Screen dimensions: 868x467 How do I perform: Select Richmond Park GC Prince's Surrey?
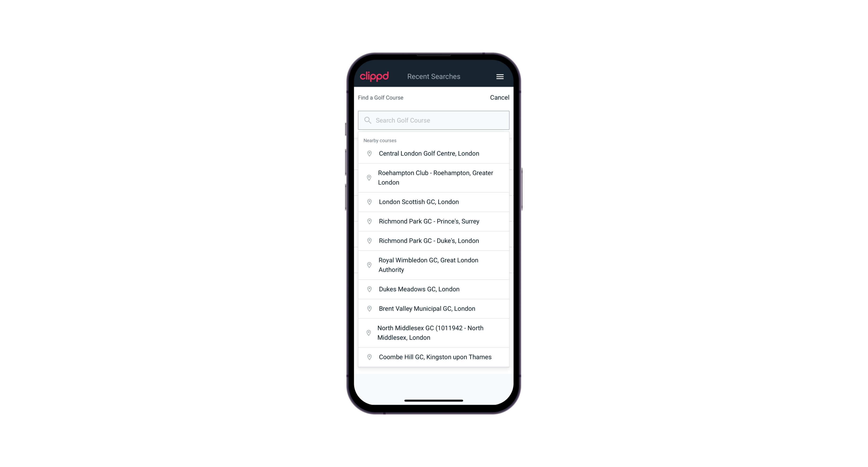434,221
